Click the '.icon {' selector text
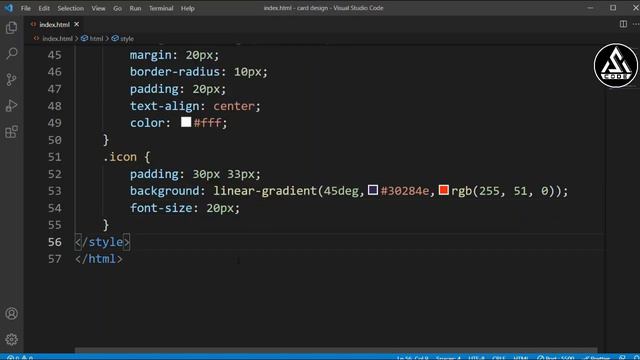 coord(127,157)
